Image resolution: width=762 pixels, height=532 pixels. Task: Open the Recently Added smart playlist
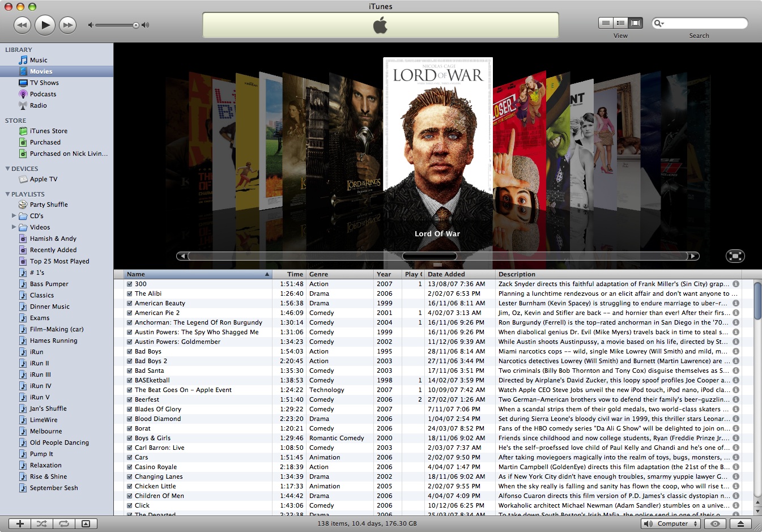tap(53, 250)
